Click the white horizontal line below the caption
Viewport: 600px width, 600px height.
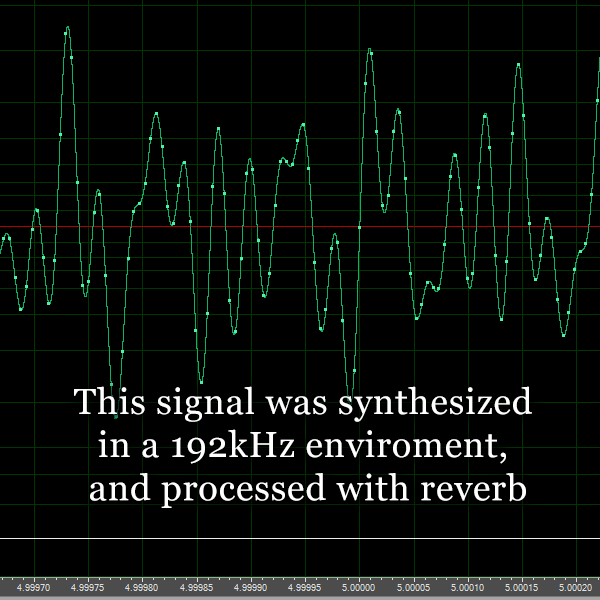tap(300, 539)
